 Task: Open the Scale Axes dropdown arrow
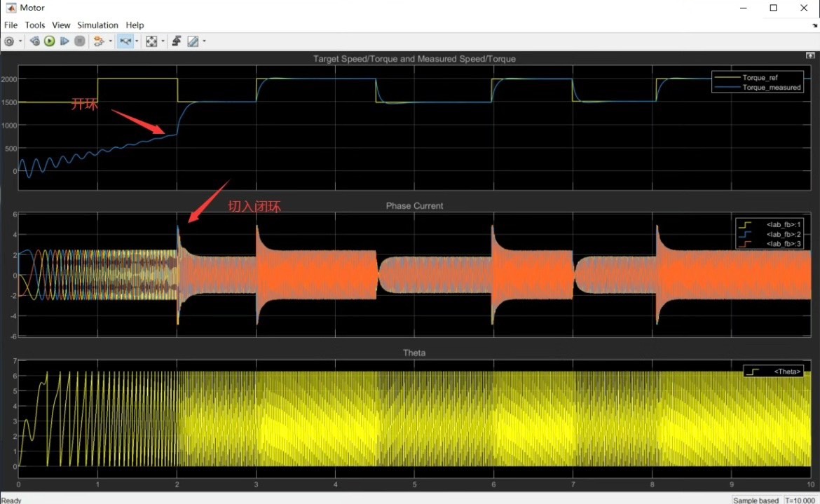pos(163,41)
